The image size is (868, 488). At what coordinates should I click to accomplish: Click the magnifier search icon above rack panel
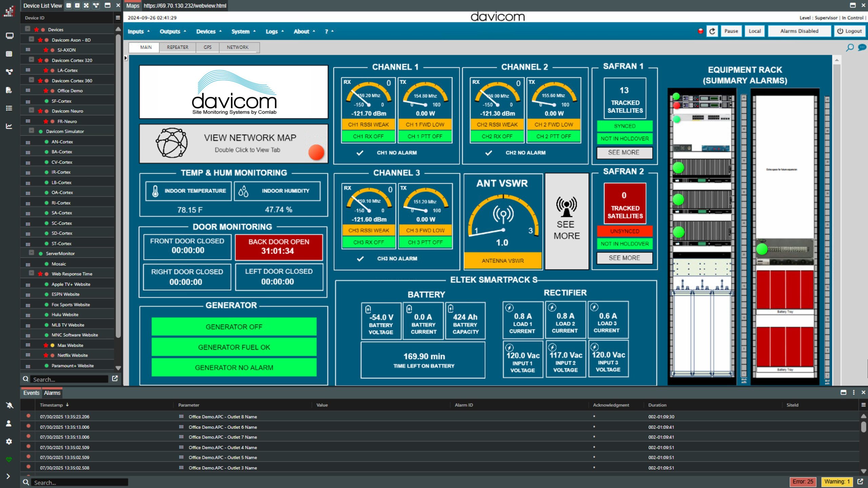pos(850,47)
